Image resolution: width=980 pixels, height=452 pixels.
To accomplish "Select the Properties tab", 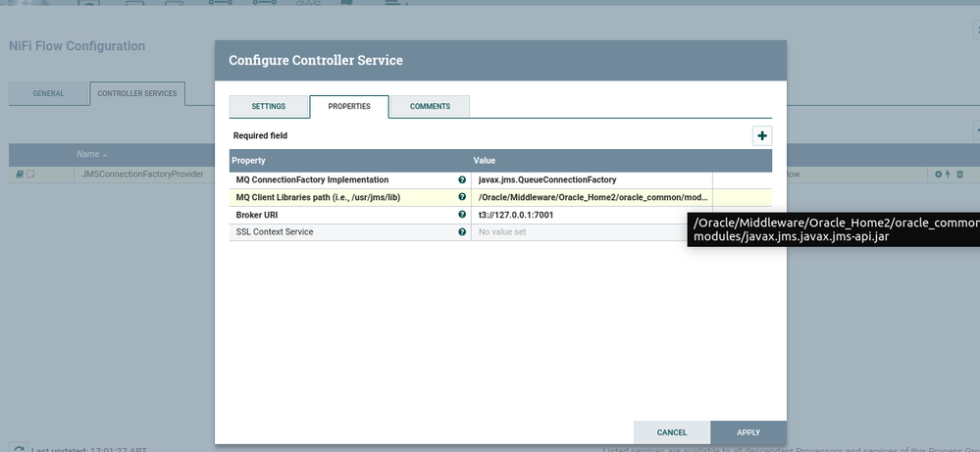I will (x=349, y=106).
